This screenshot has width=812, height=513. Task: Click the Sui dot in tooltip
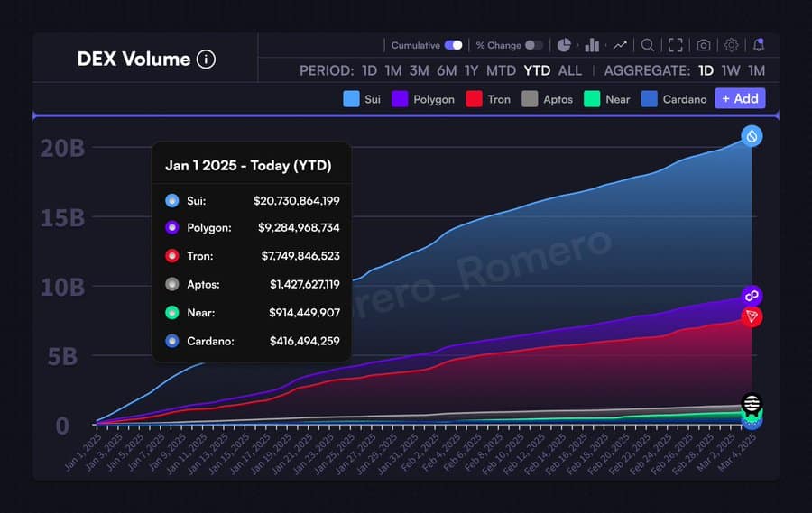(172, 200)
